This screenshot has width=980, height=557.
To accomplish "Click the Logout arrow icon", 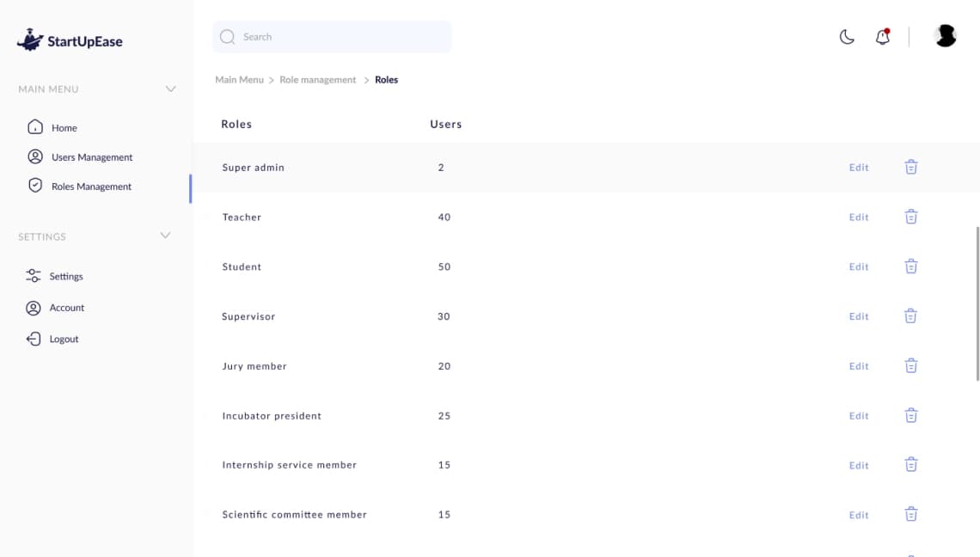I will pos(34,339).
